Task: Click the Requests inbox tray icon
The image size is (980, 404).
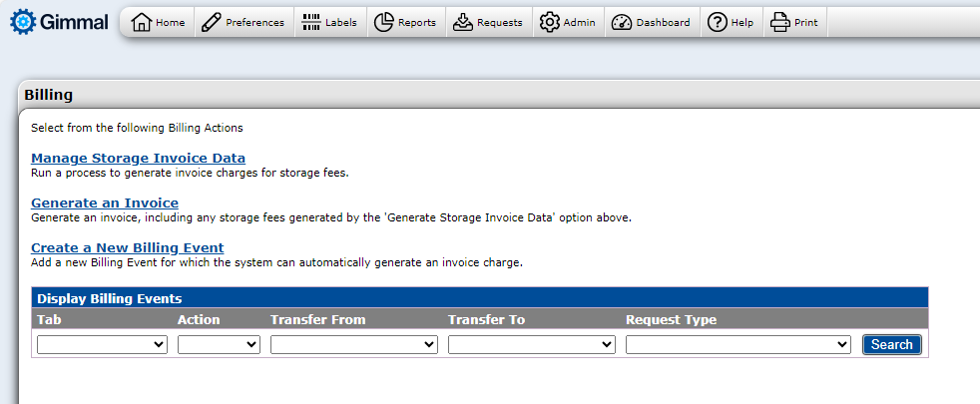Action: [462, 22]
